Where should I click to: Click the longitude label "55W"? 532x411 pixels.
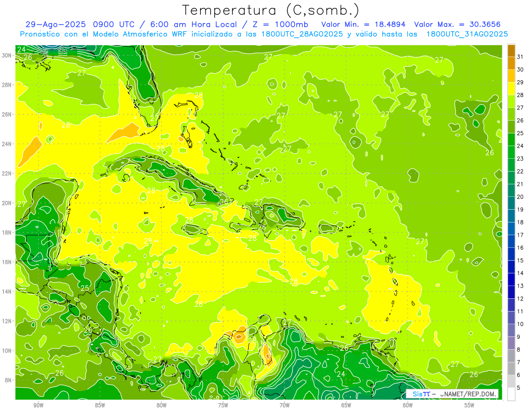pos(469,405)
